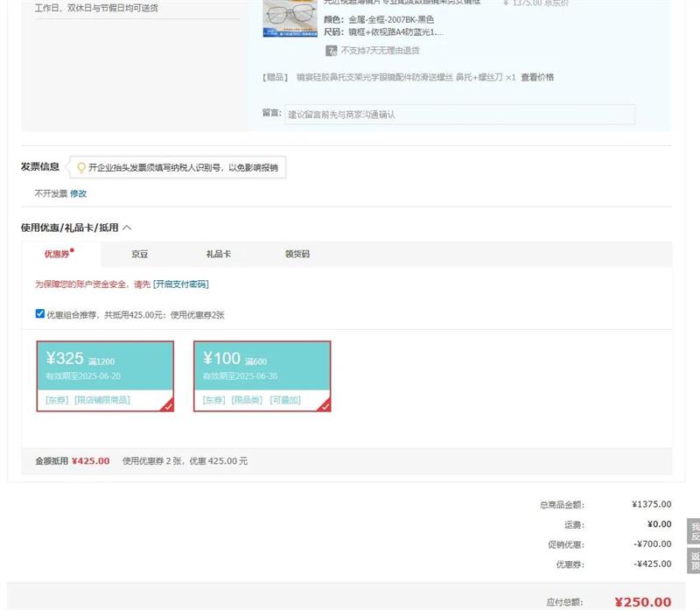The image size is (700, 610).
Task: Click the eyeglasses product thumbnail
Action: 289,19
